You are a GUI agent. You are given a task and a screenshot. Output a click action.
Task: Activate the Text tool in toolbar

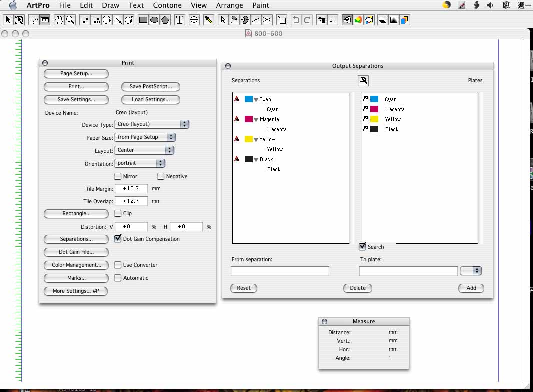pyautogui.click(x=180, y=20)
